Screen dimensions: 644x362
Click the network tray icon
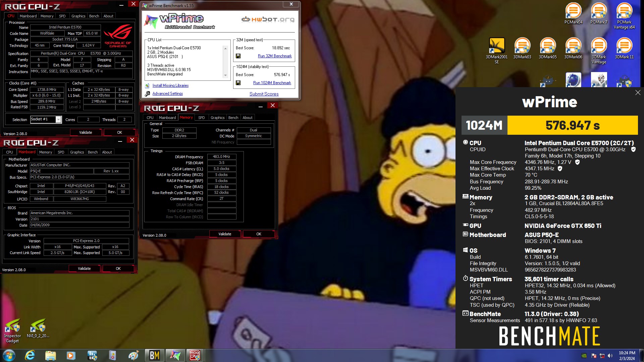click(602, 356)
